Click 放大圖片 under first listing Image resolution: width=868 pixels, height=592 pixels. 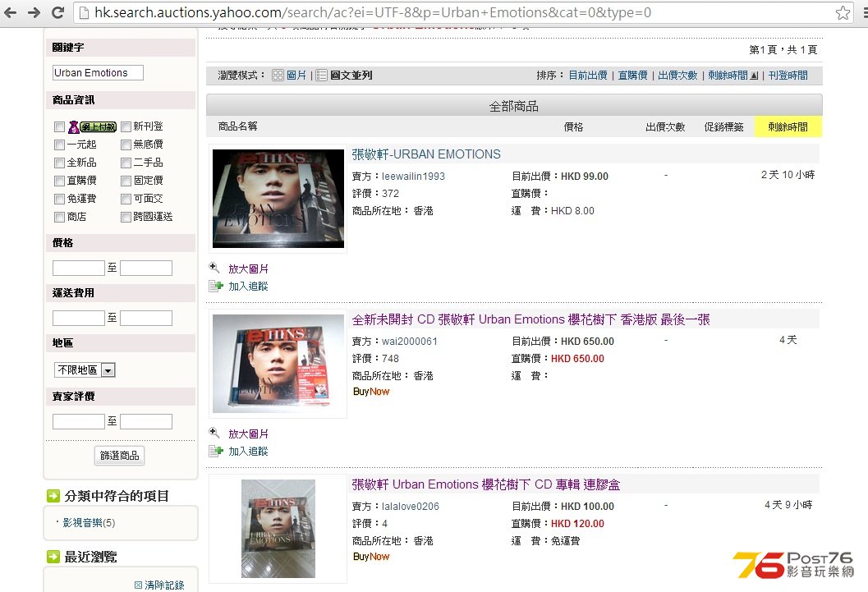point(248,268)
